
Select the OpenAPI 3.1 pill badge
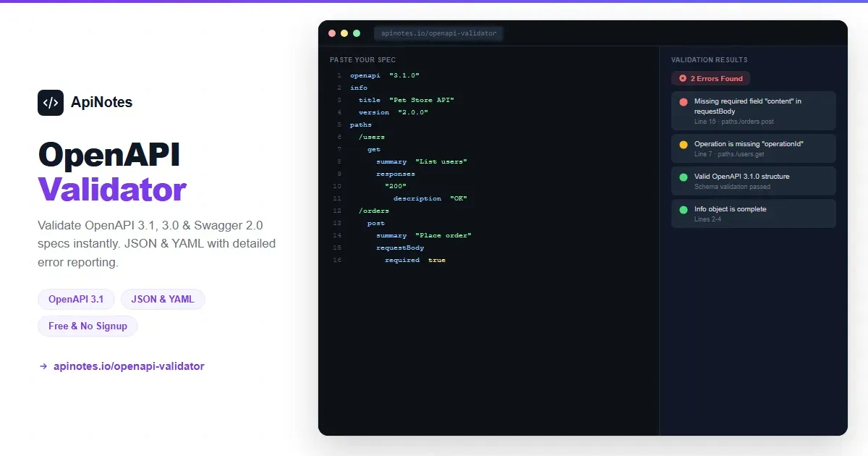pos(76,299)
